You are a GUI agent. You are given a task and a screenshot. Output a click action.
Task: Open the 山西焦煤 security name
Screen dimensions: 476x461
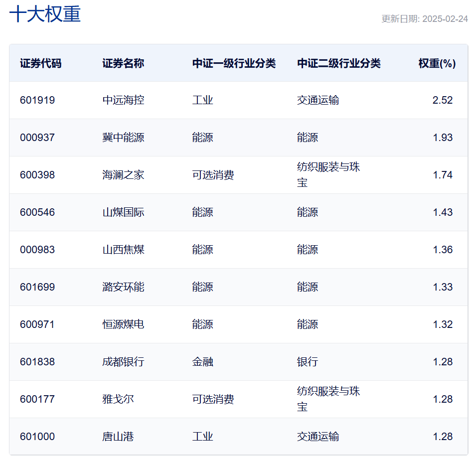point(123,250)
